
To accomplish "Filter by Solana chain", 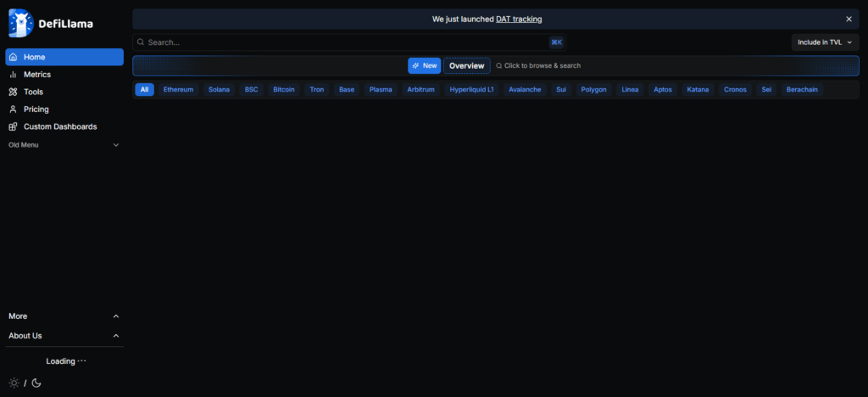I will pos(220,89).
